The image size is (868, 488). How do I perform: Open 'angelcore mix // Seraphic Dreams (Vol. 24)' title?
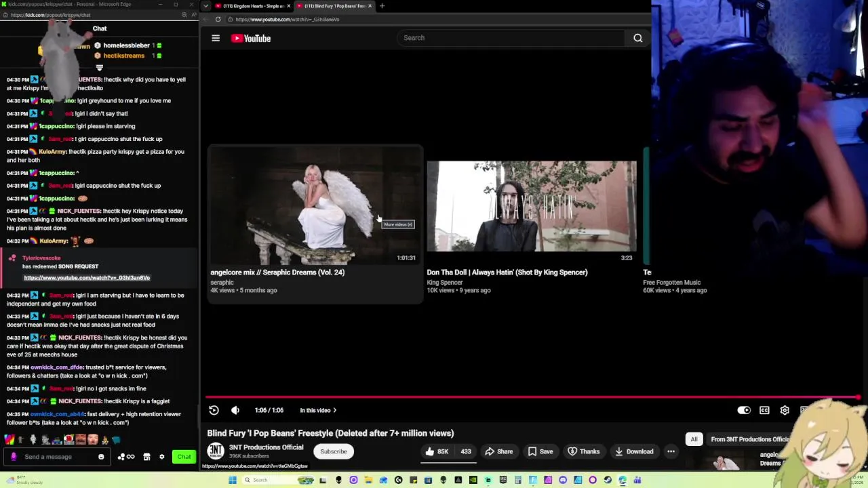(x=277, y=272)
